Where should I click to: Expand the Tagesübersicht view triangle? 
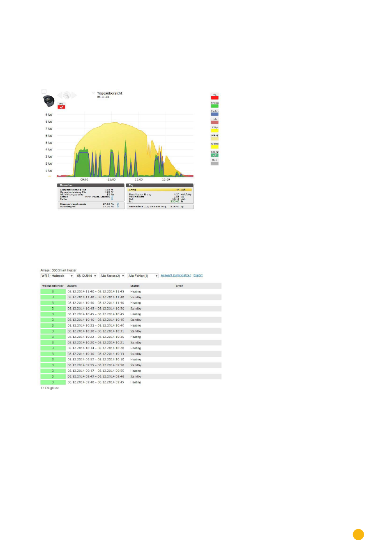pyautogui.click(x=94, y=93)
